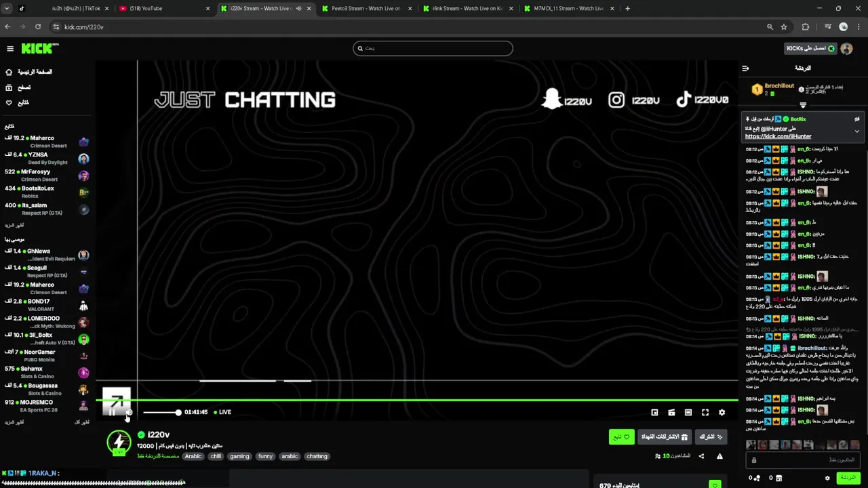Toggle picture-in-picture mode icon
This screenshot has height=488, width=868.
[x=654, y=412]
